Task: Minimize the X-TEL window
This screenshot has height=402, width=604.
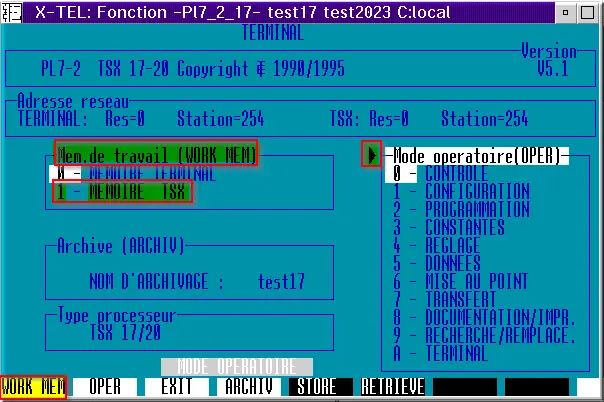Action: 565,12
